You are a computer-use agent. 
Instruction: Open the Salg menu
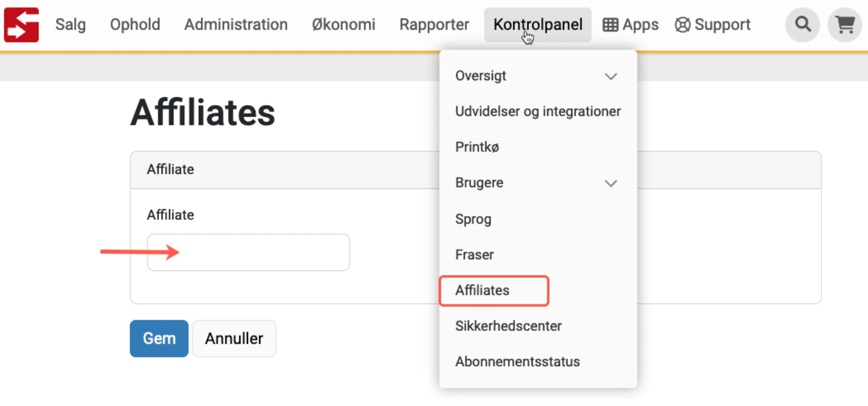[70, 24]
